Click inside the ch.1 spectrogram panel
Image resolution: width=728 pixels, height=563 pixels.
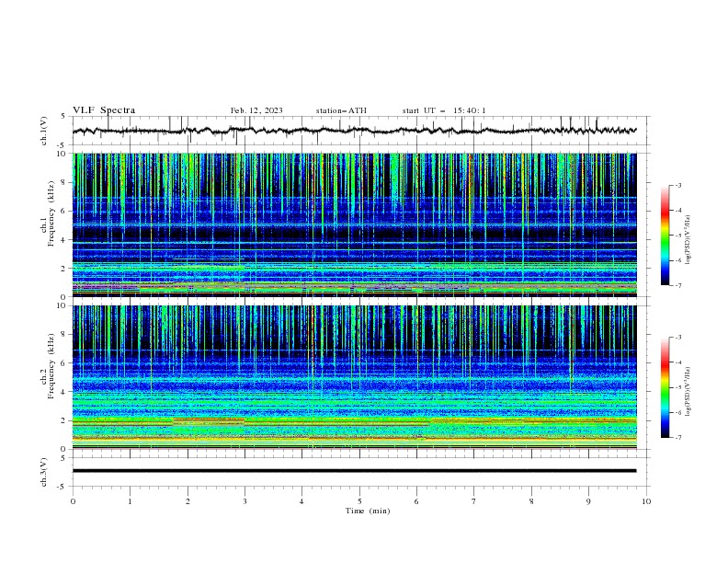[355, 224]
